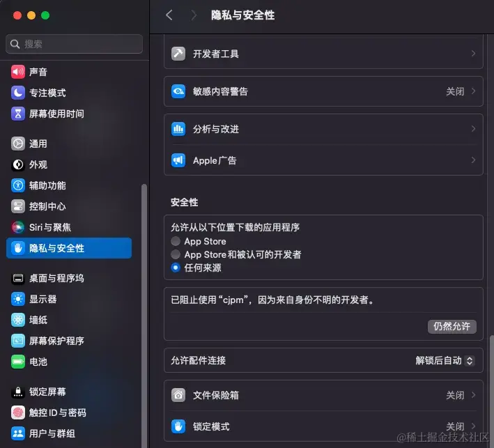Click the 锁定模式 label text

tap(211, 426)
